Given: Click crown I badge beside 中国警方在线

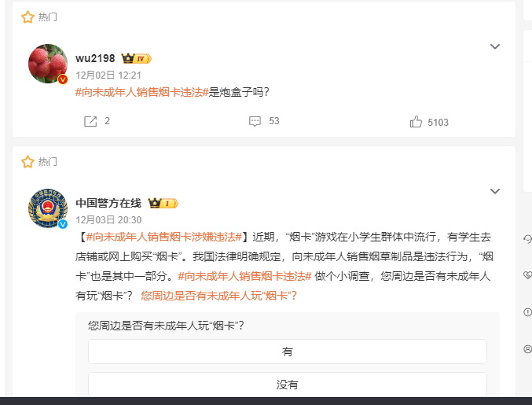Looking at the screenshot, I should [163, 203].
